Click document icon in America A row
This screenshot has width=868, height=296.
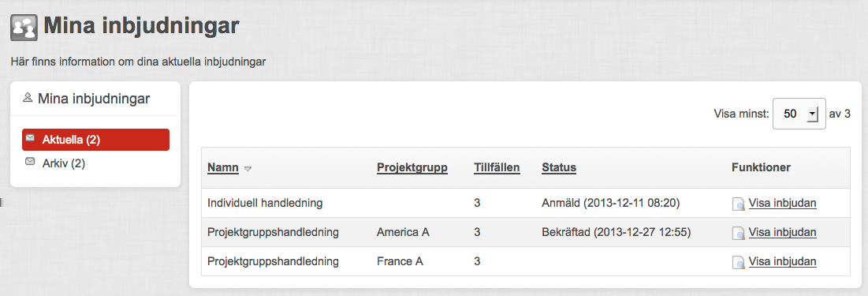tap(739, 233)
